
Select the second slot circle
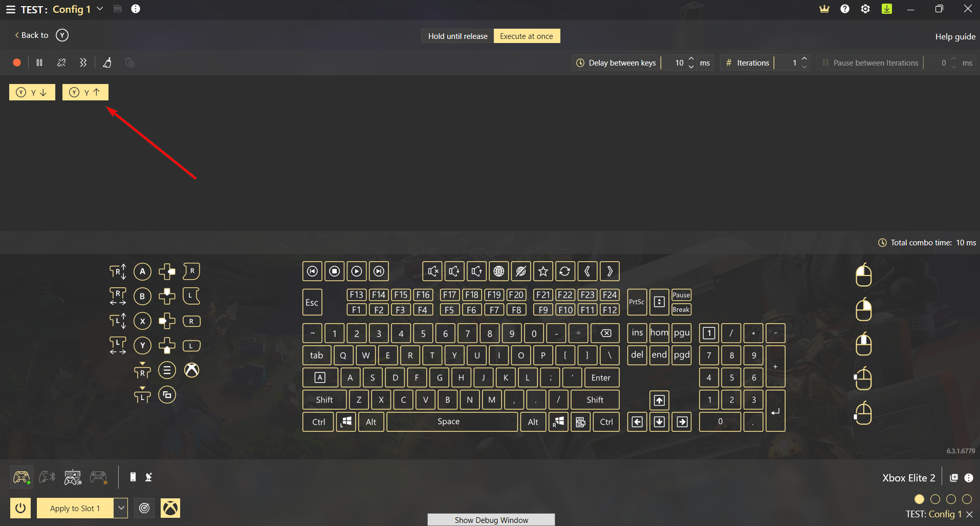[x=935, y=499]
